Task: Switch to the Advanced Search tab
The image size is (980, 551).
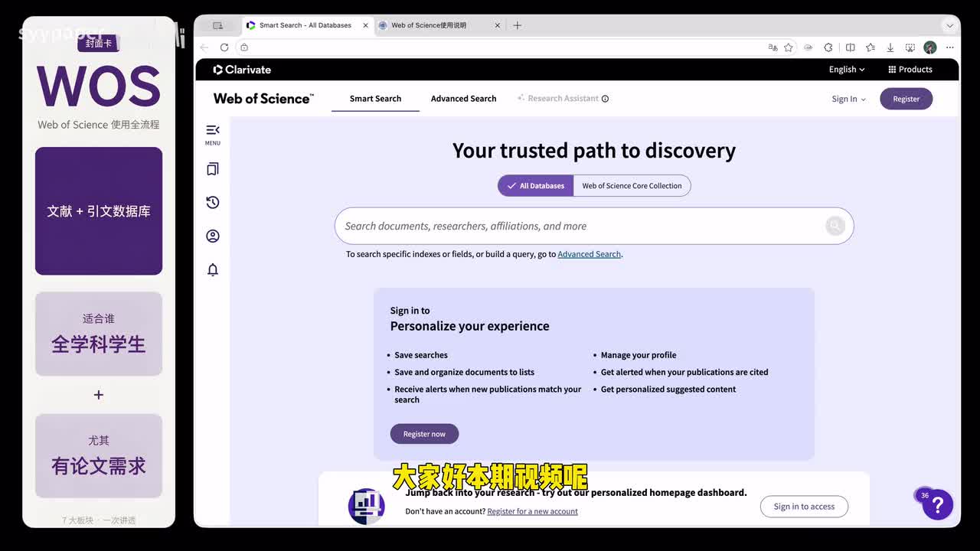Action: tap(463, 99)
